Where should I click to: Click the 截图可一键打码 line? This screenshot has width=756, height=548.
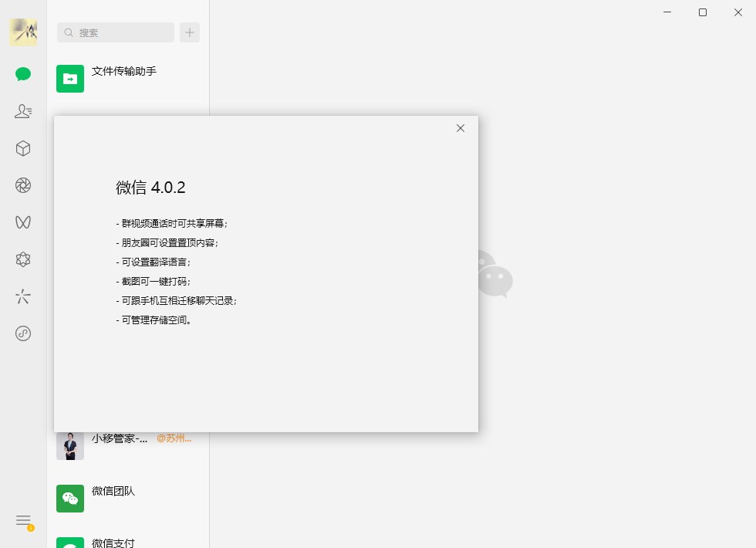[x=154, y=281]
